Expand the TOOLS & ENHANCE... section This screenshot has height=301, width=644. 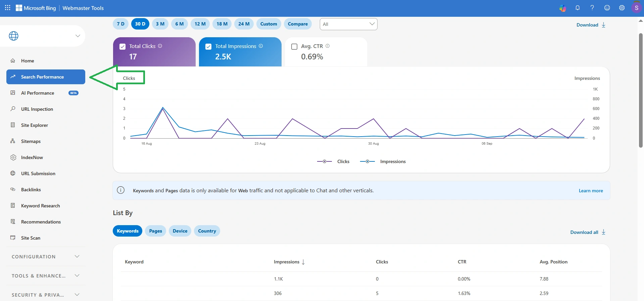[x=46, y=276]
